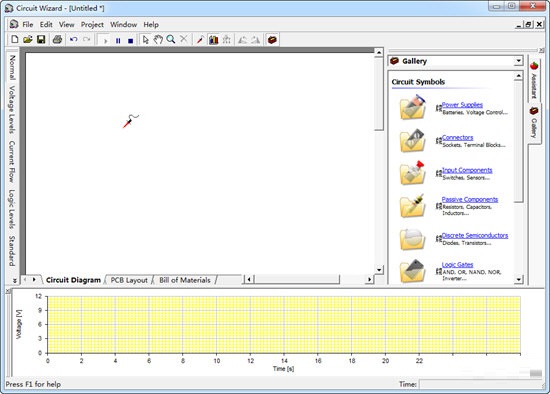Image resolution: width=550 pixels, height=394 pixels.
Task: Click the second greyed mirror icon
Action: pos(255,40)
